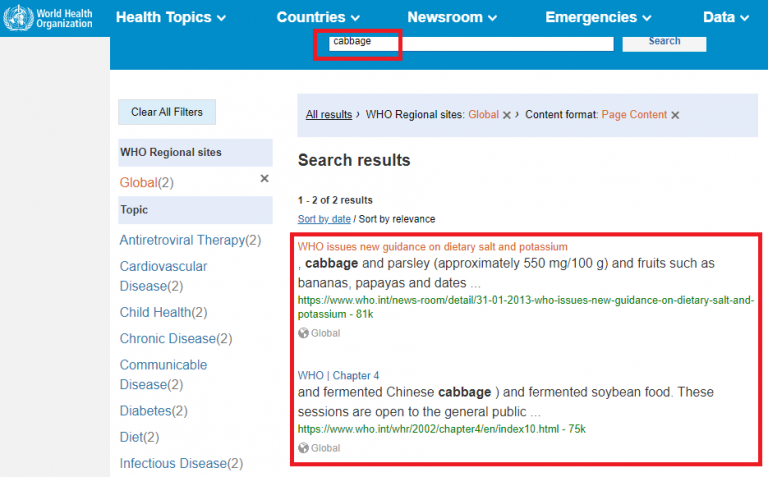Click the Search button

click(664, 43)
